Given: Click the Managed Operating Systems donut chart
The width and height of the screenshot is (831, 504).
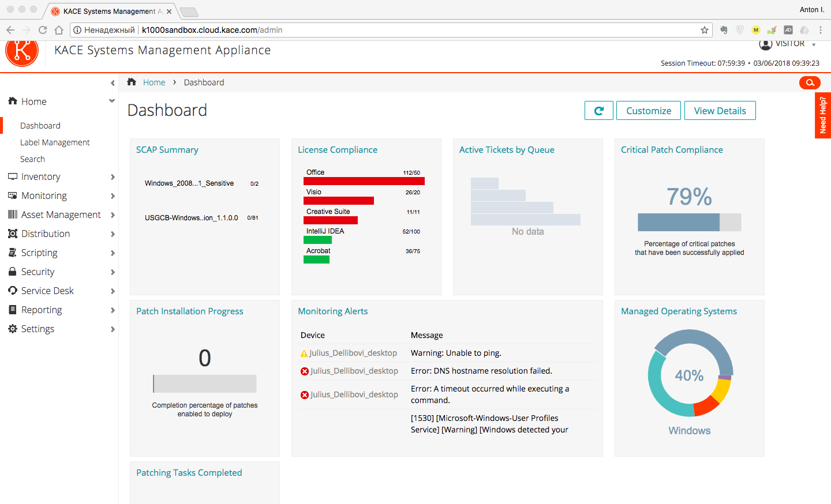Looking at the screenshot, I should pos(690,373).
